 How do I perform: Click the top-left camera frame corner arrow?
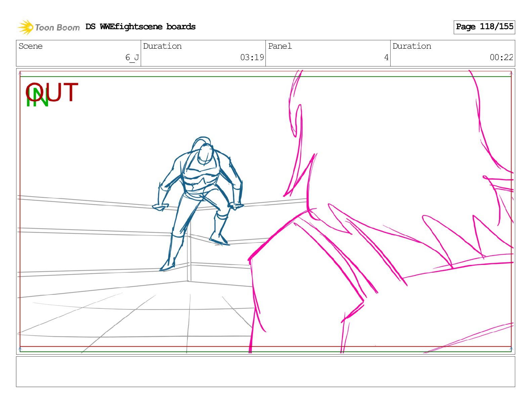tap(20, 73)
